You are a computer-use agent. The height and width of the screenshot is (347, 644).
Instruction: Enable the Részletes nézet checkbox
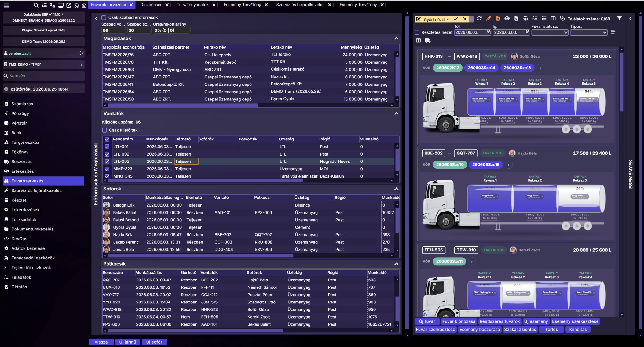tap(417, 32)
